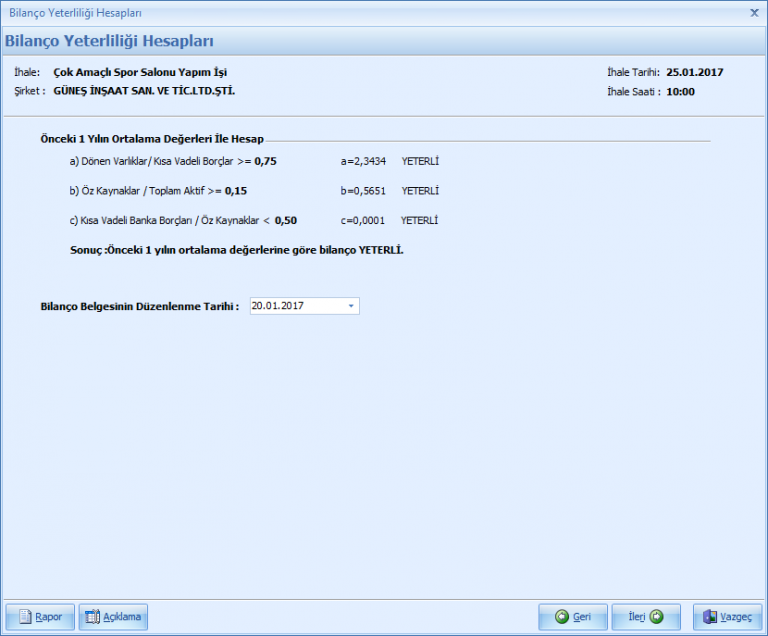Image resolution: width=768 pixels, height=636 pixels.
Task: Close the Bilanço Yeterliliği Hesapları window
Action: coord(754,13)
